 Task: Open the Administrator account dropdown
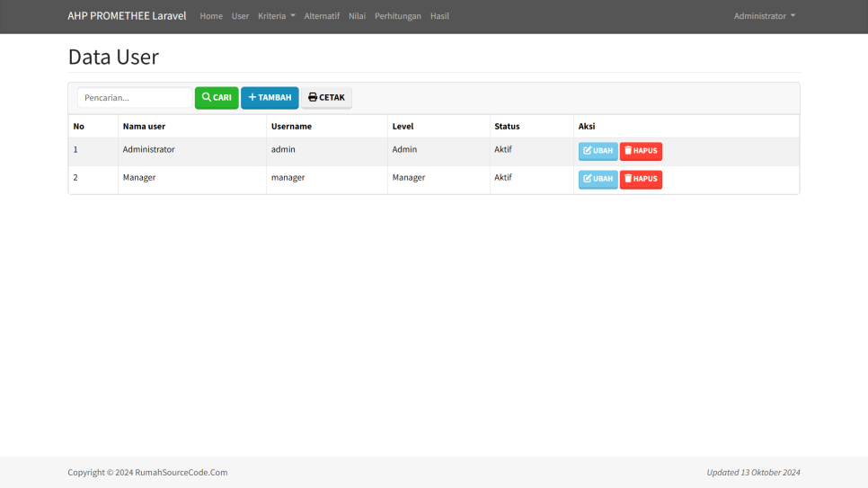[765, 16]
